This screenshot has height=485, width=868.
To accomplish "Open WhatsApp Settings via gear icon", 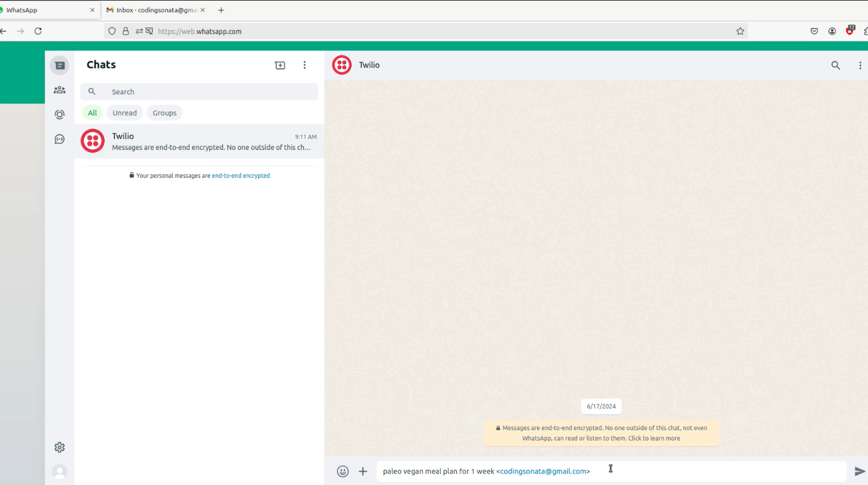I will coord(59,447).
